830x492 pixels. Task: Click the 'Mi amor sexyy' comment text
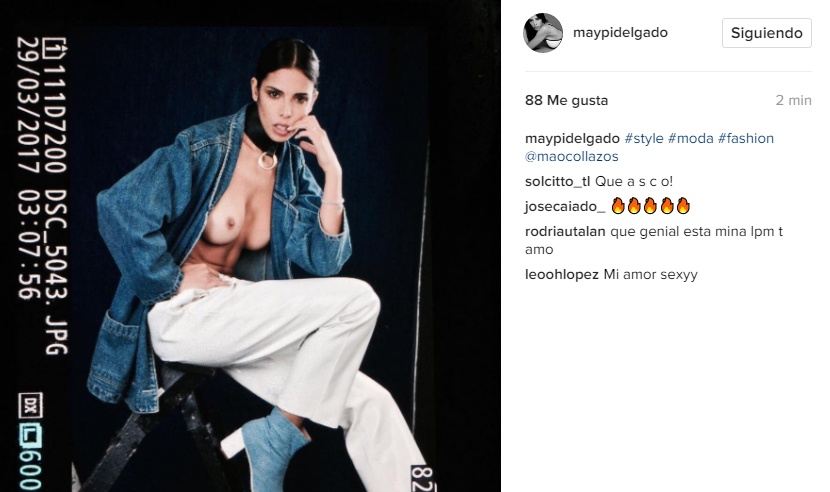coord(651,274)
